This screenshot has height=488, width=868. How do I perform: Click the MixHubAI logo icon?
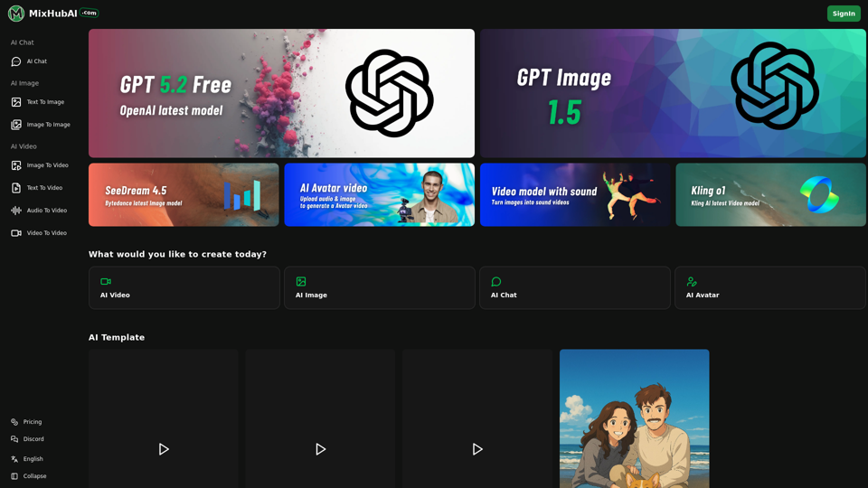[x=16, y=14]
